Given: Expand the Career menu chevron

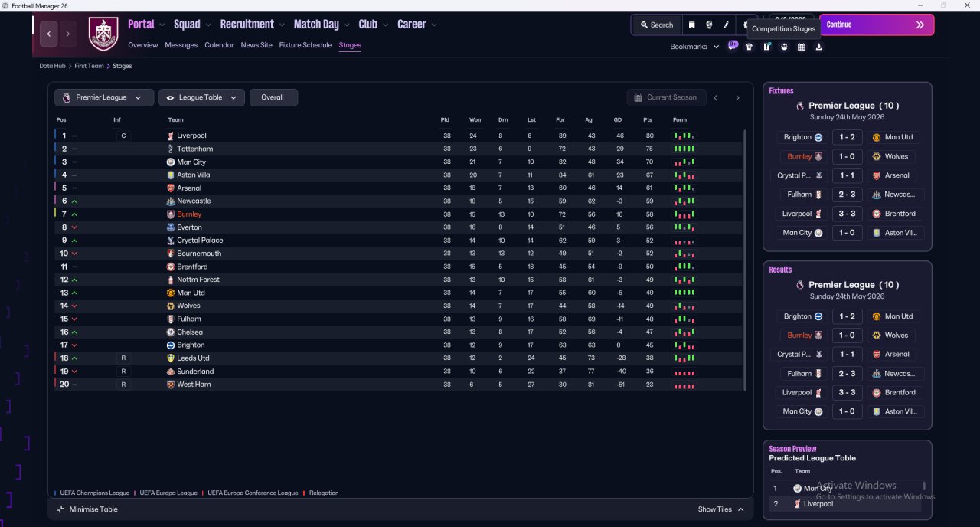Looking at the screenshot, I should (x=434, y=25).
